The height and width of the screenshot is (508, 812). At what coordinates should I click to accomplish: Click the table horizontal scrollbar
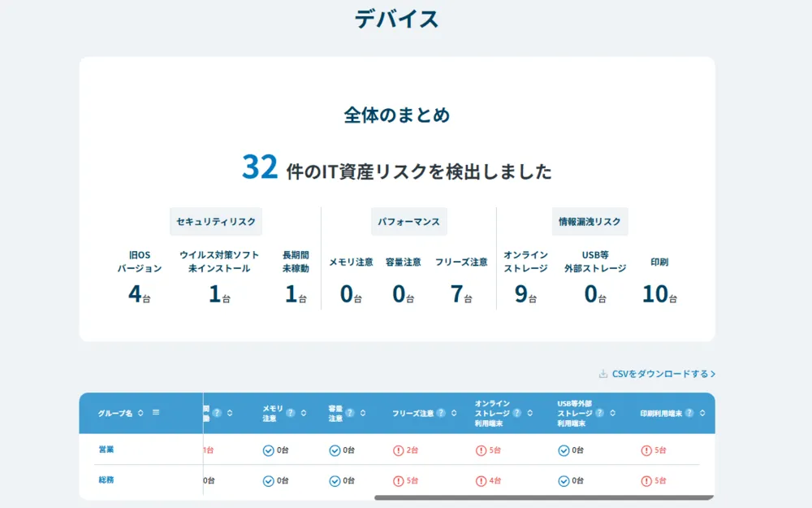[x=544, y=497]
